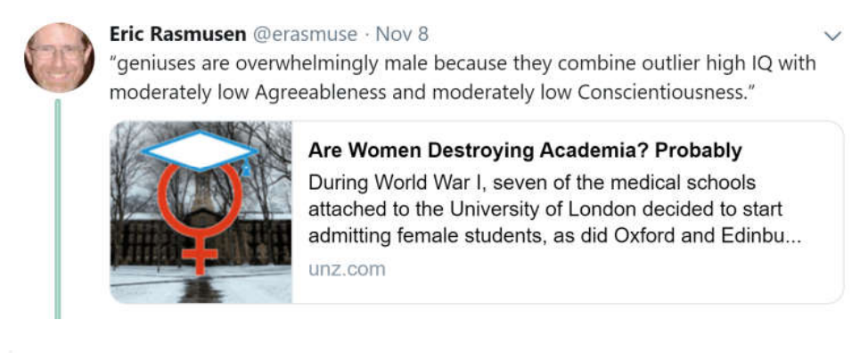The image size is (868, 353).
Task: Open the Nov 8 timestamp permalink
Action: tap(403, 34)
